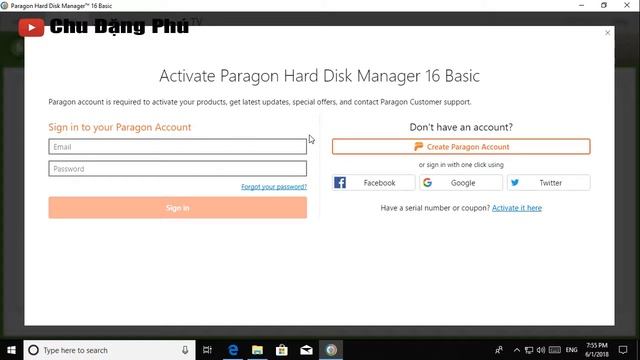The image size is (640, 360).
Task: Sign in with Twitter
Action: [x=549, y=183]
